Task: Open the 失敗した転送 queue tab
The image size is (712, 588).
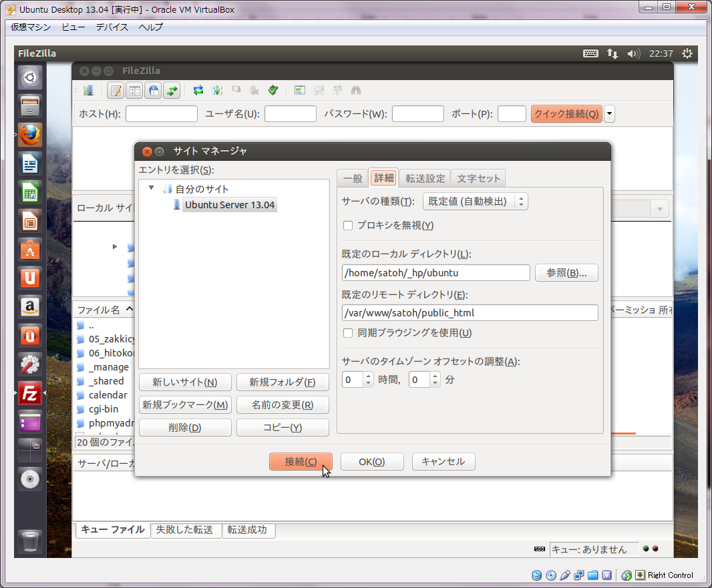Action: [185, 530]
